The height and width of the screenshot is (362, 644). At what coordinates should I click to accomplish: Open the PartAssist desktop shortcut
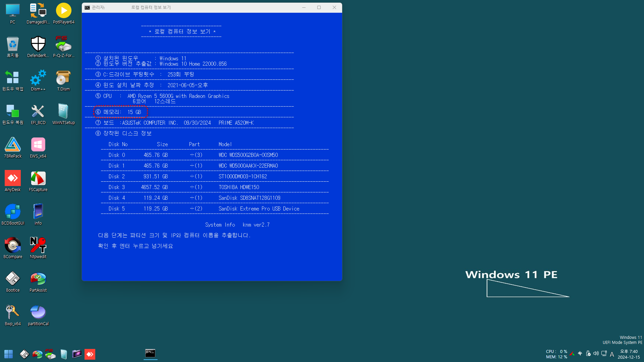[x=38, y=282]
